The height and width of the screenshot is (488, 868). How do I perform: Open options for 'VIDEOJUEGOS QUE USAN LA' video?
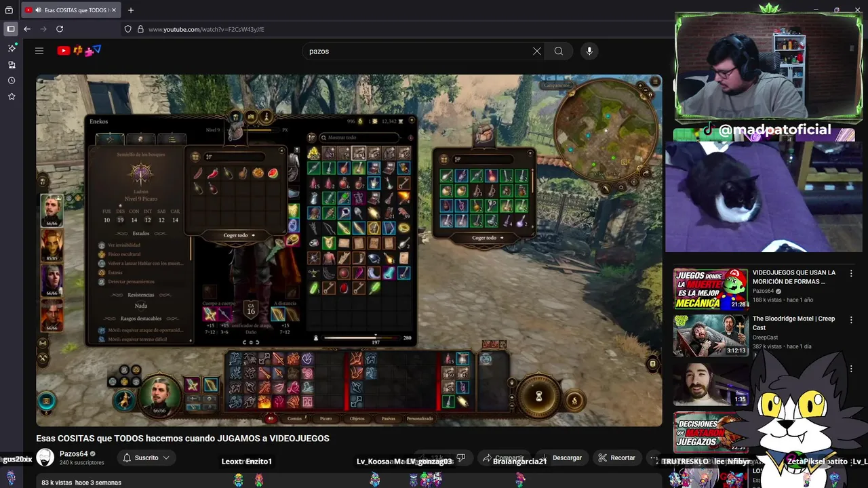point(851,274)
